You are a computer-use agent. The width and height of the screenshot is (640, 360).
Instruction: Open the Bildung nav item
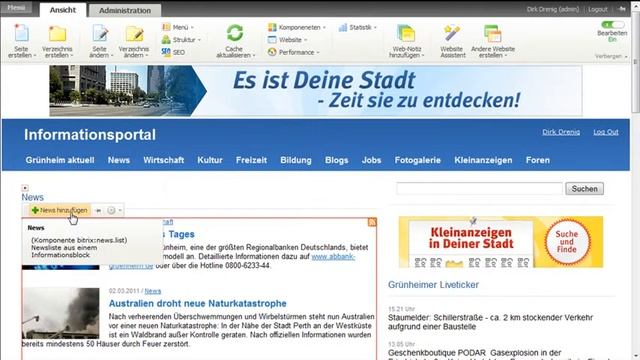click(296, 160)
